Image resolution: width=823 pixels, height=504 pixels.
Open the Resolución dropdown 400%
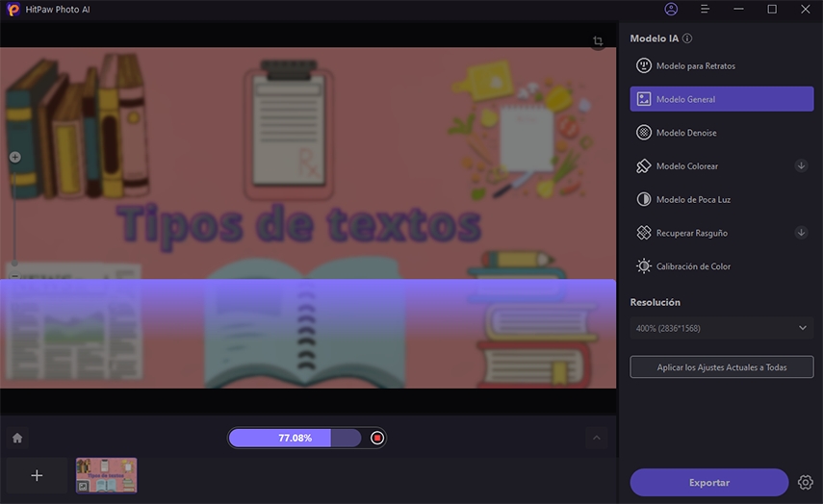coord(722,328)
